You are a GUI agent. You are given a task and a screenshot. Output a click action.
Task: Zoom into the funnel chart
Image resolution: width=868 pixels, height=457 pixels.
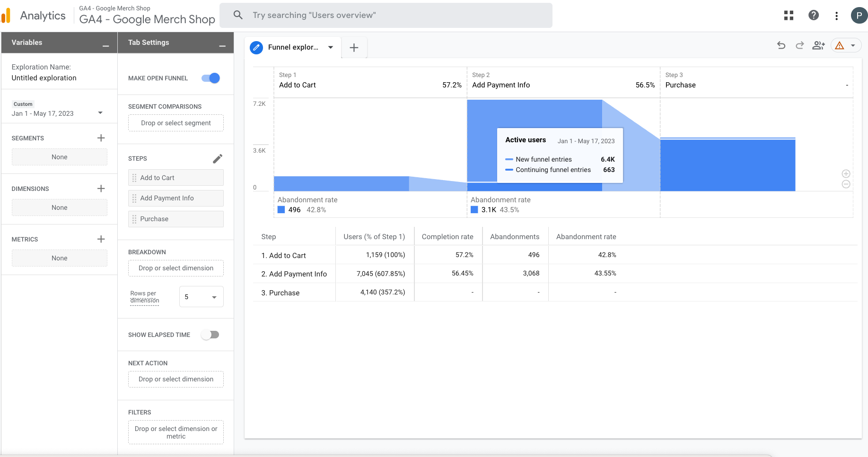846,173
